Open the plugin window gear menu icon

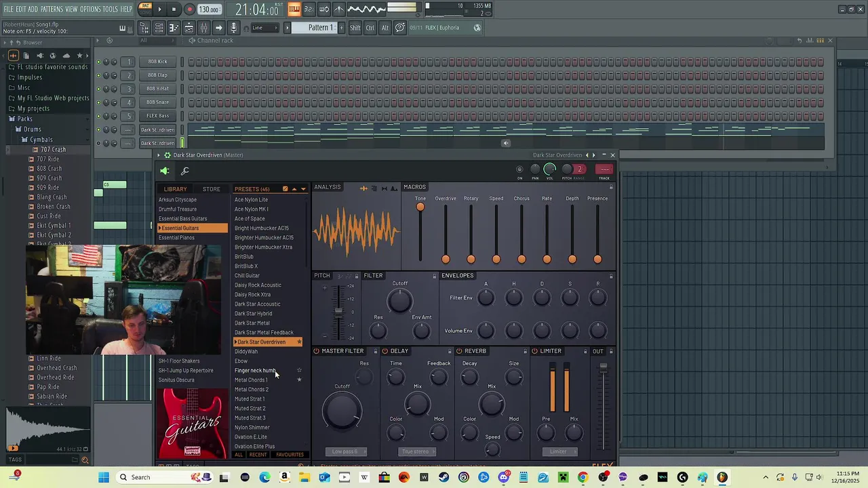[167, 155]
